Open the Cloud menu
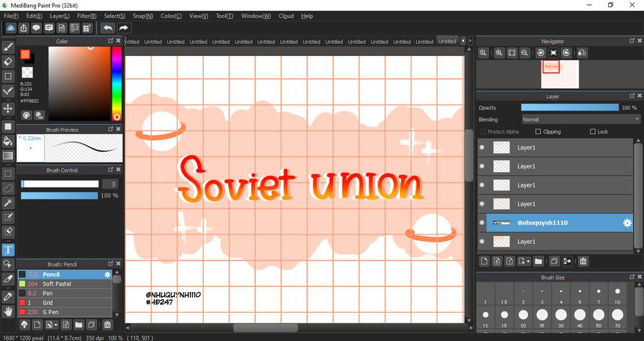 coord(286,16)
